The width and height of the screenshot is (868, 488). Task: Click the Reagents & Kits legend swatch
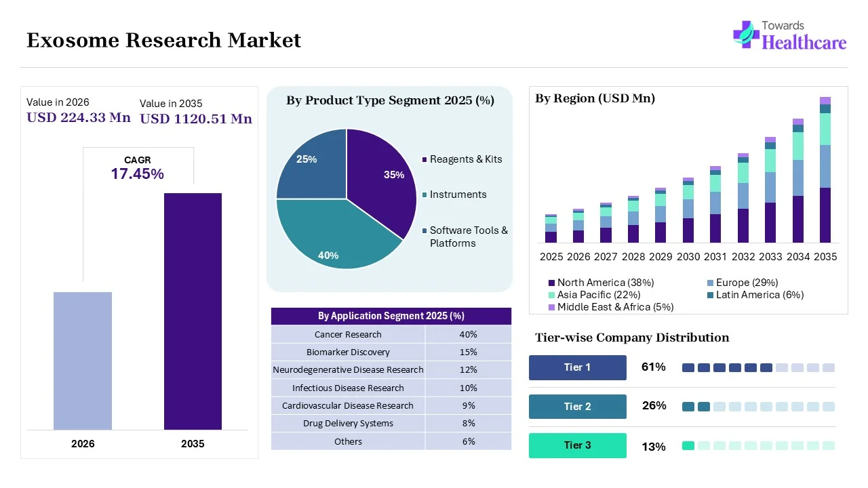pos(425,159)
